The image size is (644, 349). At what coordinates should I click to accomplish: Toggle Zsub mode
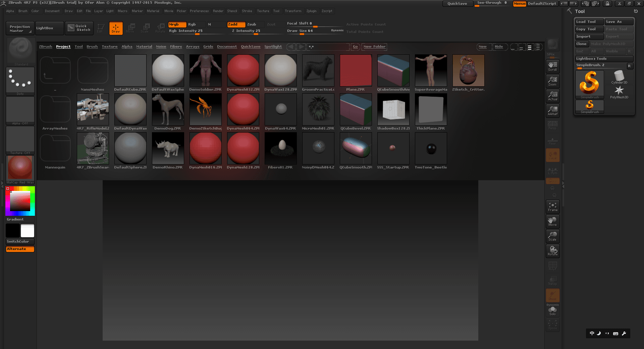[255, 24]
